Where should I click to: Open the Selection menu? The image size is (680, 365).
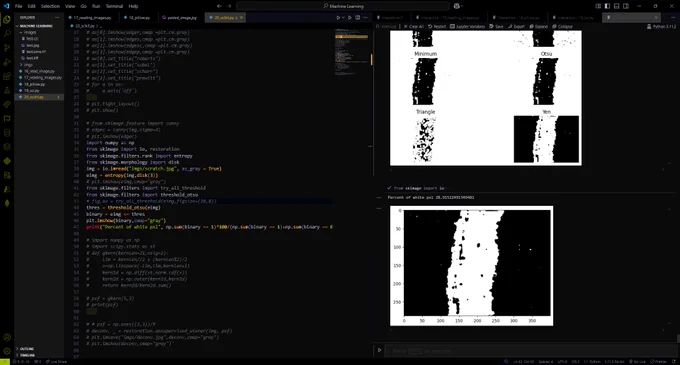click(x=50, y=6)
